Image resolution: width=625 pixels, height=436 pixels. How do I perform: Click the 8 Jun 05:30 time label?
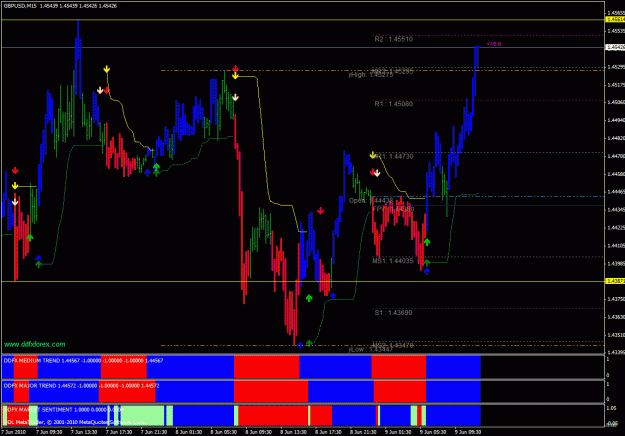pos(224,432)
